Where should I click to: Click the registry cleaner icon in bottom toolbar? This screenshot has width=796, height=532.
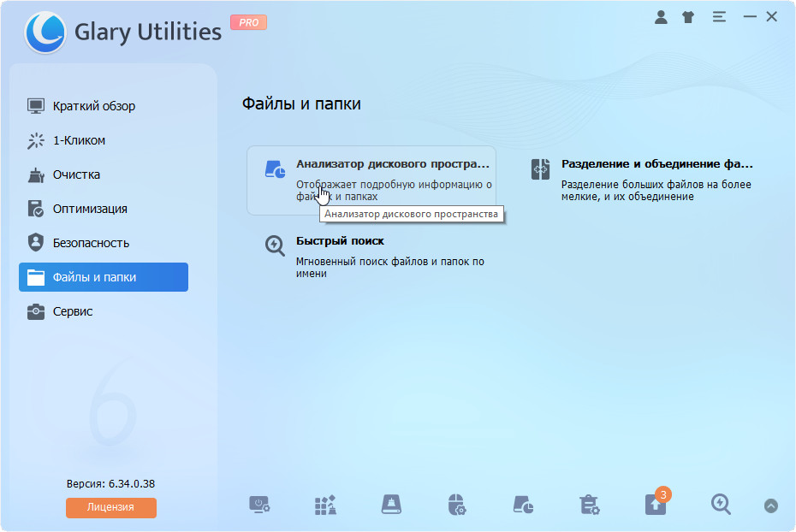326,505
